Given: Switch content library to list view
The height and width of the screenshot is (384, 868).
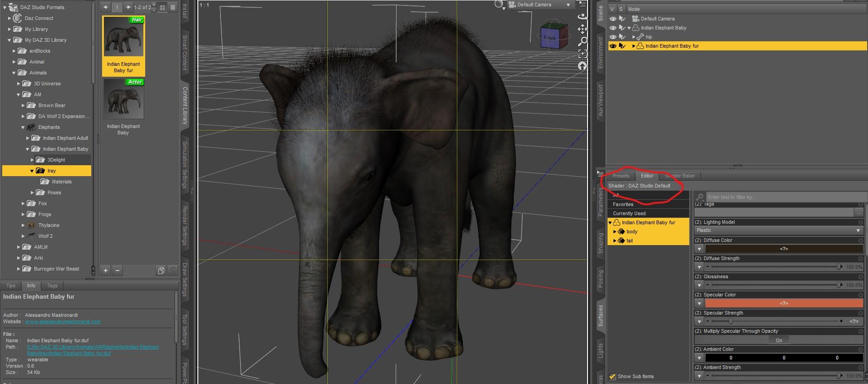Looking at the screenshot, I should (173, 8).
